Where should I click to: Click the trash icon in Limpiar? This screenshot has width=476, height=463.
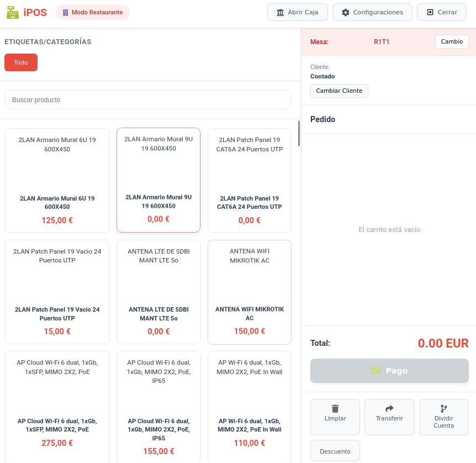pos(335,409)
